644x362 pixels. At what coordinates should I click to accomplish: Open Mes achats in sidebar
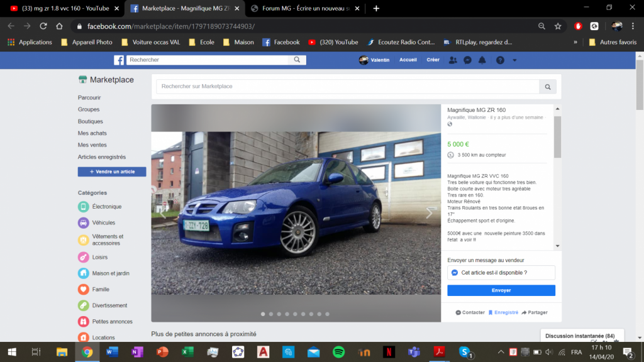92,133
